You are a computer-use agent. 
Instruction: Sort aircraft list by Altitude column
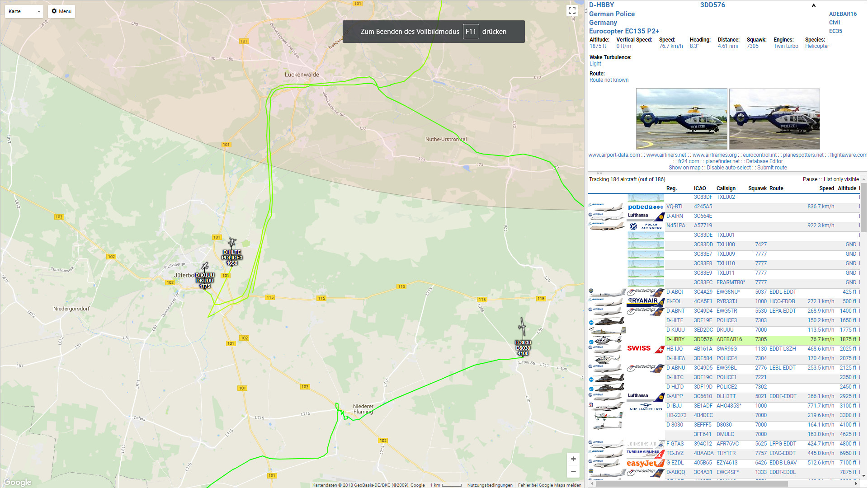[x=847, y=188]
